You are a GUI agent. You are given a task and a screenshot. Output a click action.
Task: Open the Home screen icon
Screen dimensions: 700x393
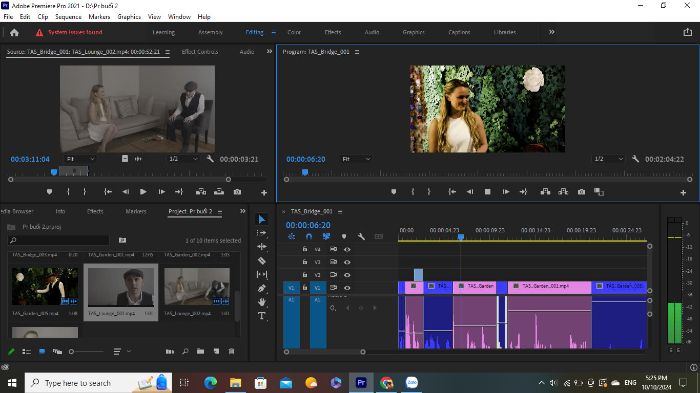(x=14, y=32)
